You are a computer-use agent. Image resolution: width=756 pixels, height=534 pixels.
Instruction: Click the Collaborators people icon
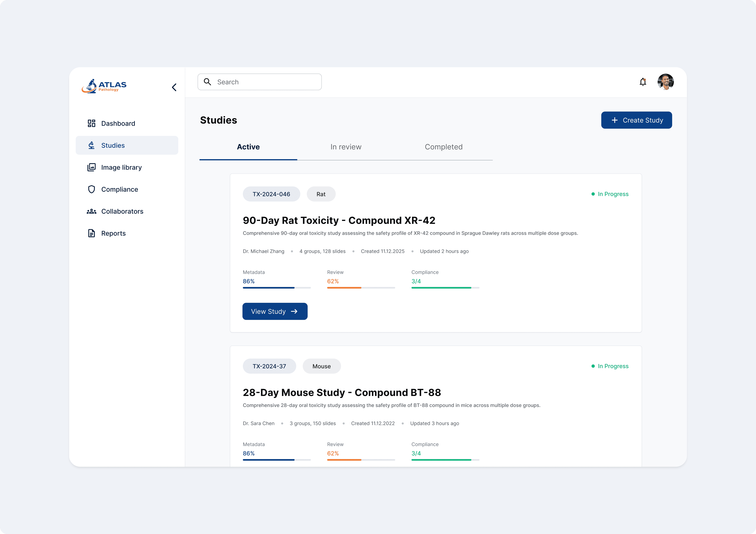pyautogui.click(x=92, y=212)
